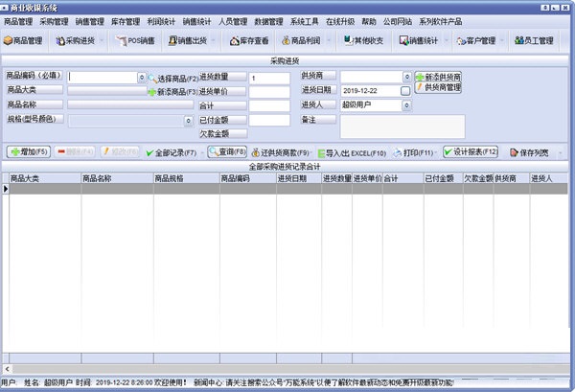Click the 已付金额 input field
Screen dimensions: 575x392
(269, 120)
